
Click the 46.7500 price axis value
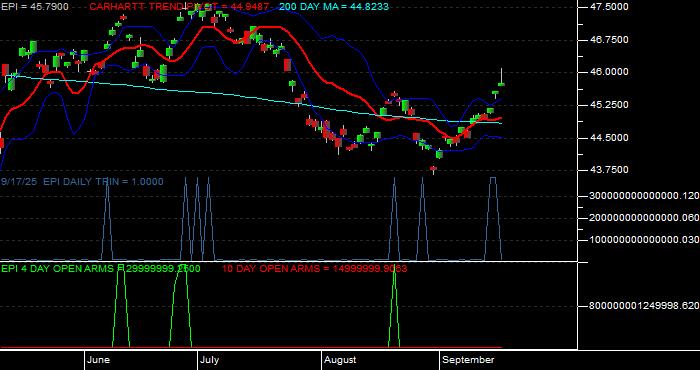609,40
